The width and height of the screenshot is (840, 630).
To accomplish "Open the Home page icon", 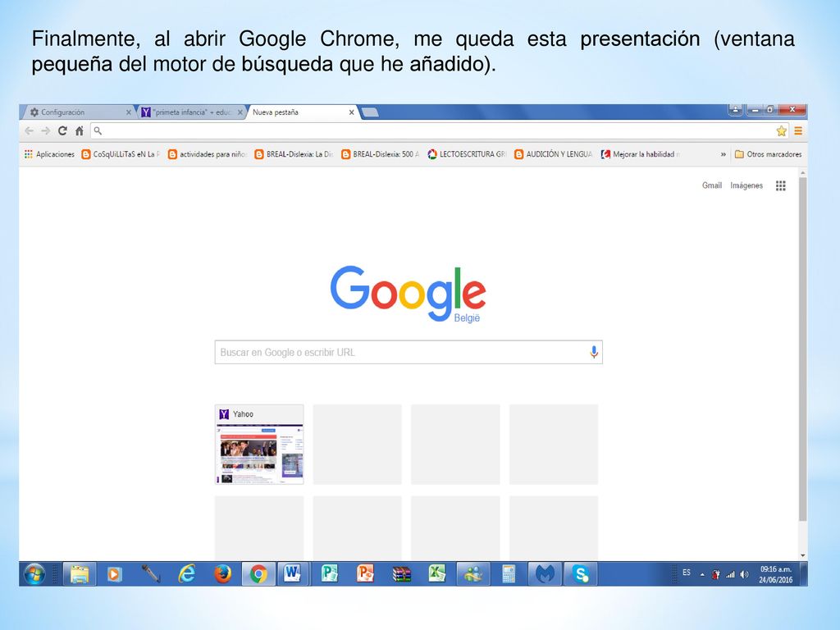I will click(80, 130).
